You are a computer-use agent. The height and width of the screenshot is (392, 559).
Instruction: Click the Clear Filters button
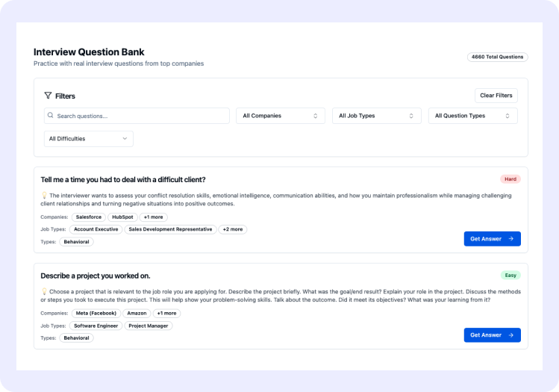pos(496,96)
